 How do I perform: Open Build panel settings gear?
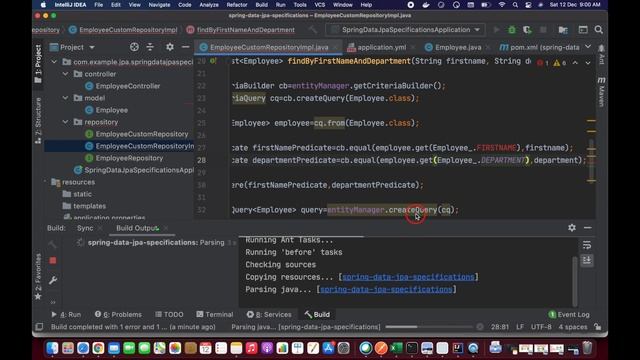click(572, 228)
